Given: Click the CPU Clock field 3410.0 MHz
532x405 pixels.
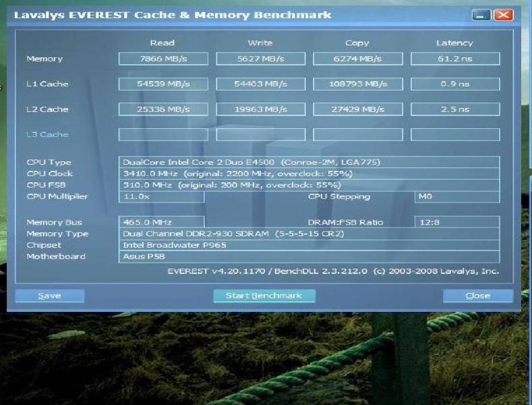Looking at the screenshot, I should (x=309, y=173).
